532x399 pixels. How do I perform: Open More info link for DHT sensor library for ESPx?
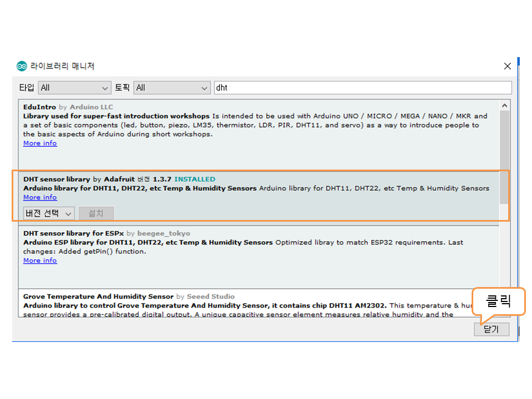(40, 260)
